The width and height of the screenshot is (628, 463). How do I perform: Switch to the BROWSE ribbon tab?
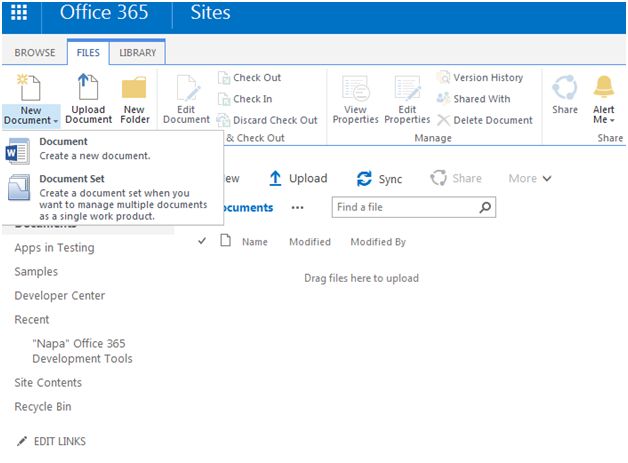coord(35,52)
